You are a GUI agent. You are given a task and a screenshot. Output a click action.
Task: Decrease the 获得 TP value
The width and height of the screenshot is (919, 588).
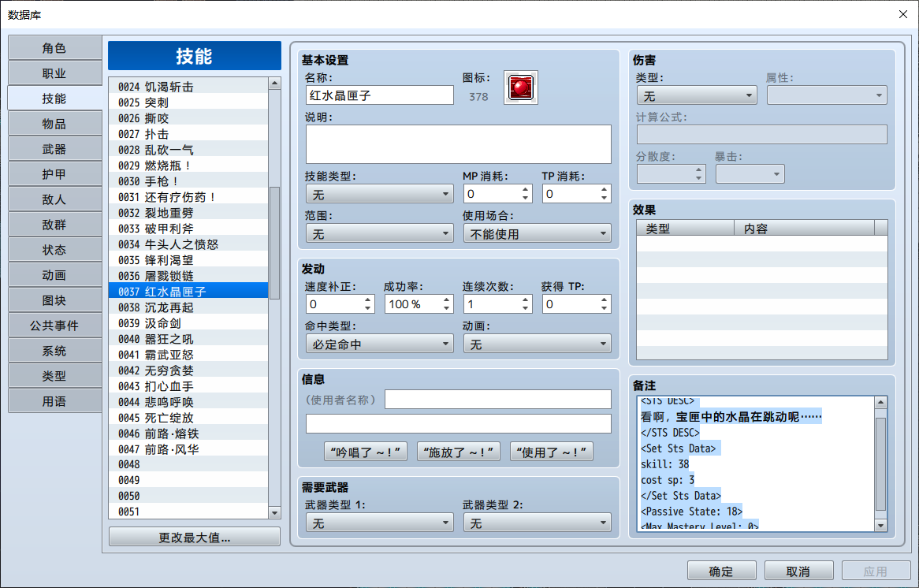coord(605,309)
